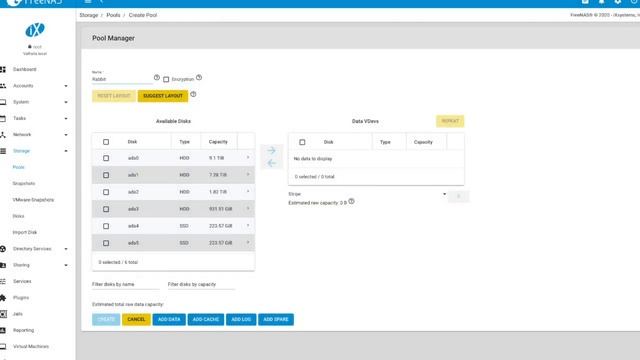
Task: Expand details of the 931.51 GiB disk row
Action: pyautogui.click(x=248, y=209)
